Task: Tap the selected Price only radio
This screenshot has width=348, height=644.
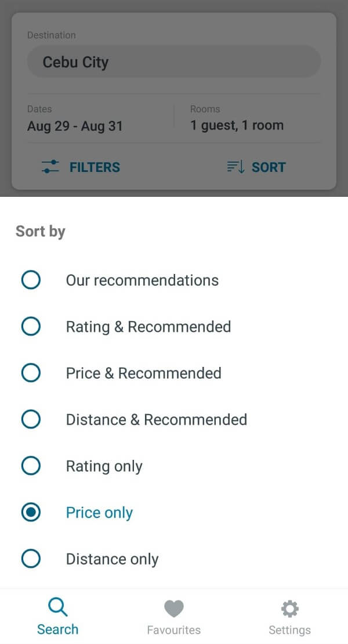Action: pos(31,512)
